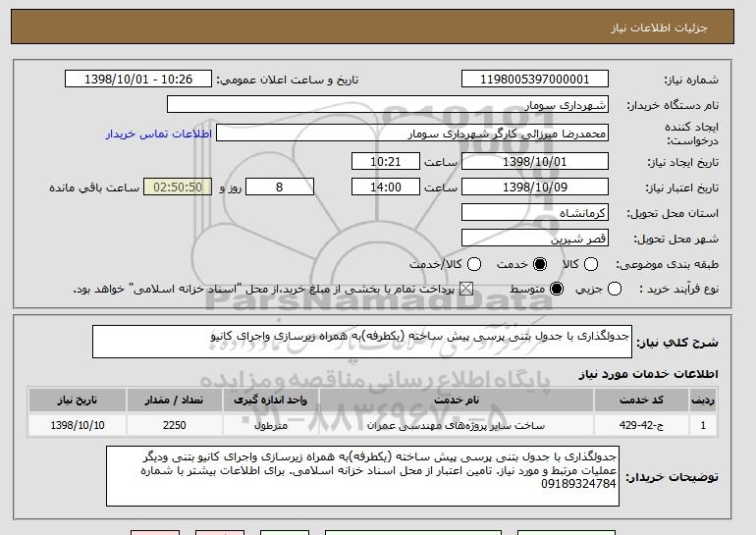Screen dimensions: 756x535
Task: Click the need number field 1198005397000001
Action: tap(535, 80)
